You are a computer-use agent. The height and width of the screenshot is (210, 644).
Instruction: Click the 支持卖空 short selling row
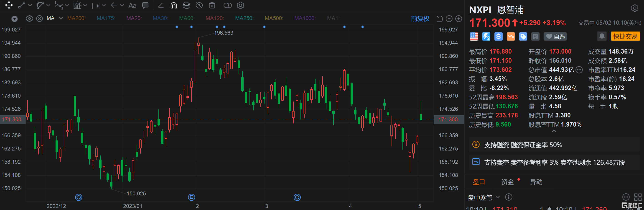click(x=554, y=162)
